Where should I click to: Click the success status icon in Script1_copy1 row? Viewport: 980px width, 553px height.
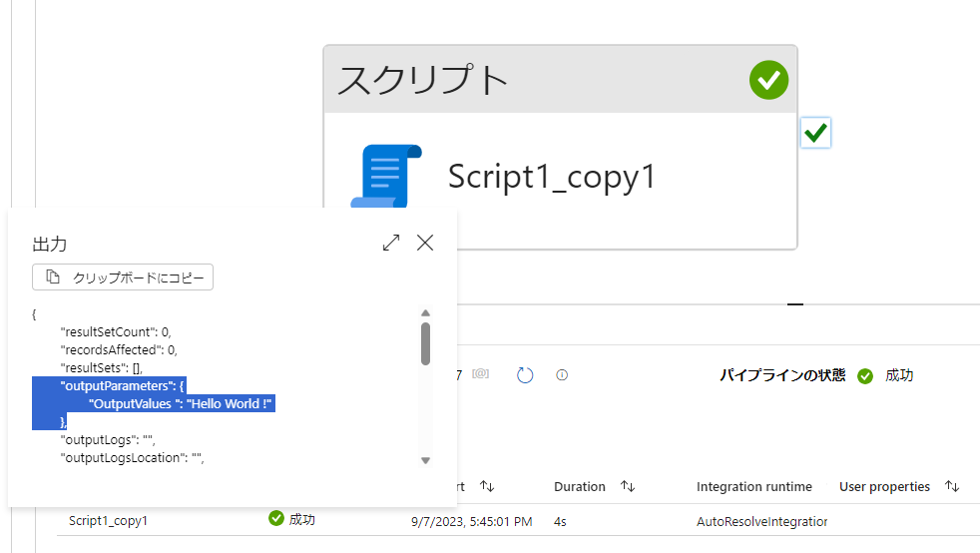coord(276,518)
